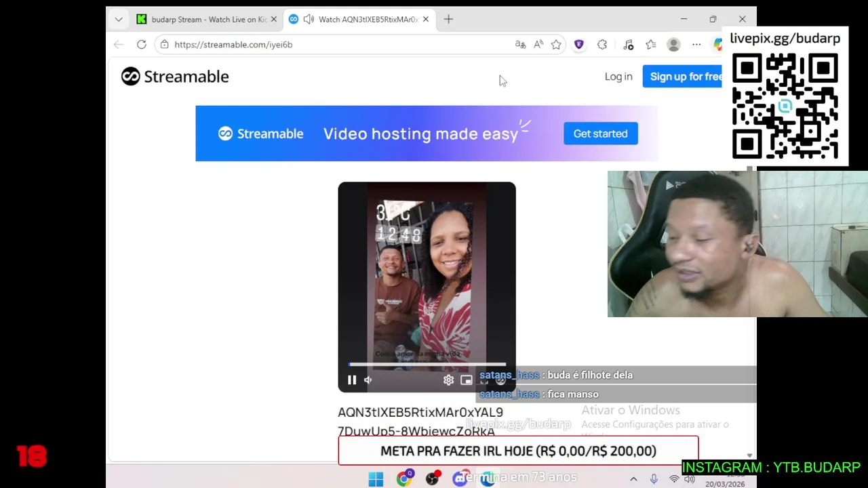
Task: Click the Log in link
Action: pyautogui.click(x=618, y=77)
